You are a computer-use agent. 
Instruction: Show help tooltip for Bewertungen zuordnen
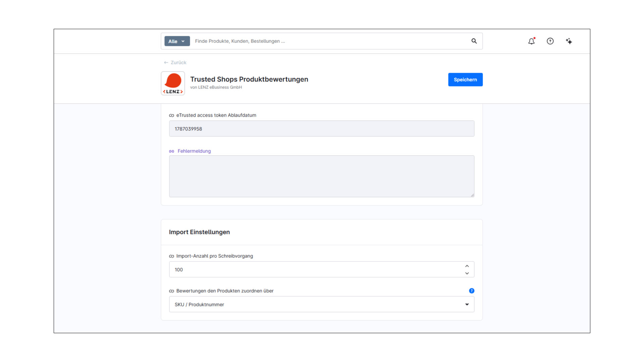472,291
